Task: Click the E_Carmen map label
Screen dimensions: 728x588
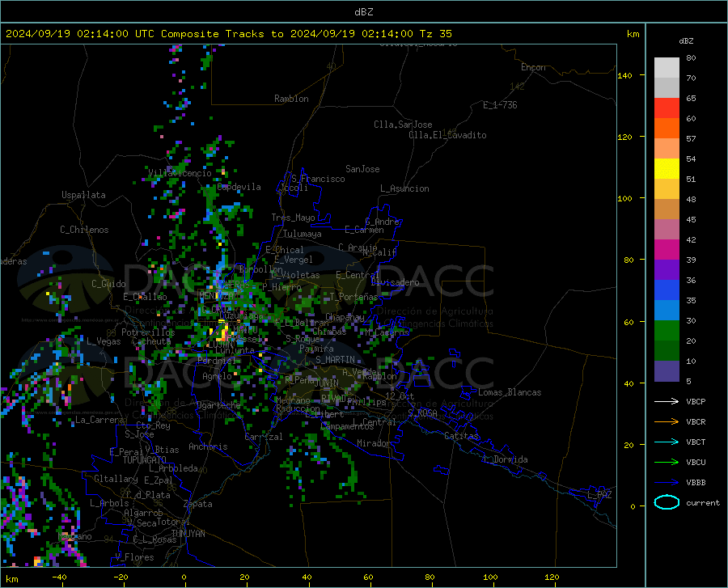Action: [365, 230]
